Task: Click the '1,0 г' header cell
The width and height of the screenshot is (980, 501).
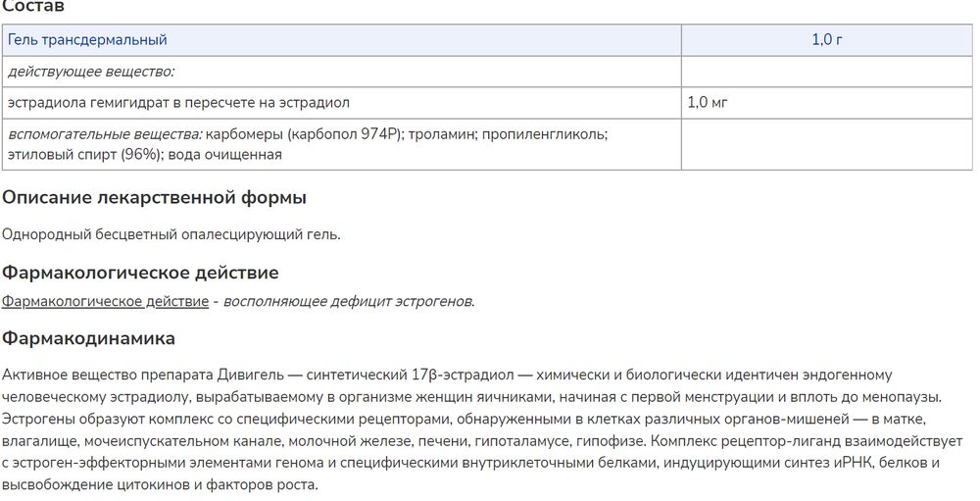Action: point(827,39)
